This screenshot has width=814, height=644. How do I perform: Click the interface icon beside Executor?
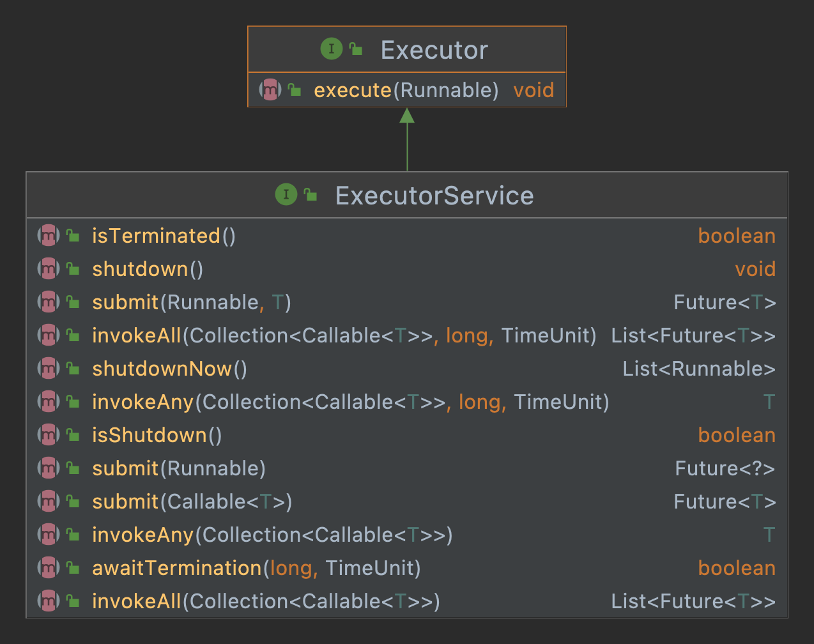click(330, 49)
